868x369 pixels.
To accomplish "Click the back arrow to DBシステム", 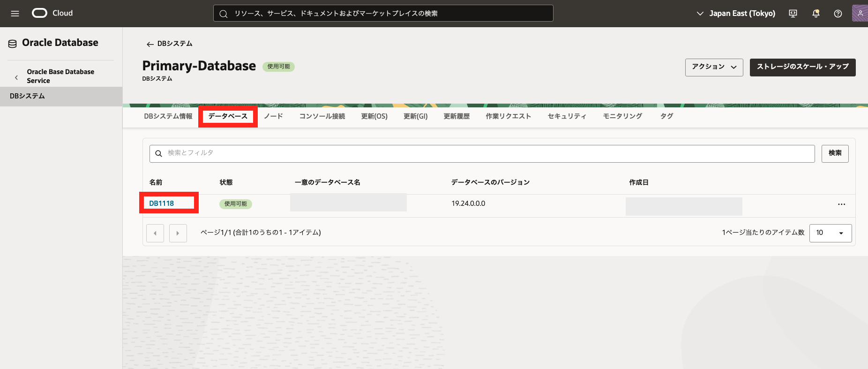I will click(150, 44).
